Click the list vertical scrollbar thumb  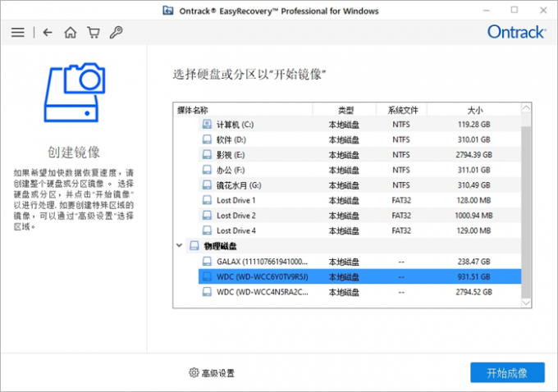tap(526, 212)
